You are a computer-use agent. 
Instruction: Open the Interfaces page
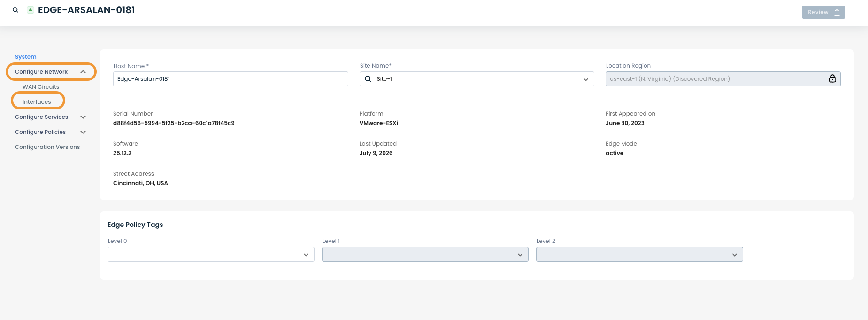[37, 102]
